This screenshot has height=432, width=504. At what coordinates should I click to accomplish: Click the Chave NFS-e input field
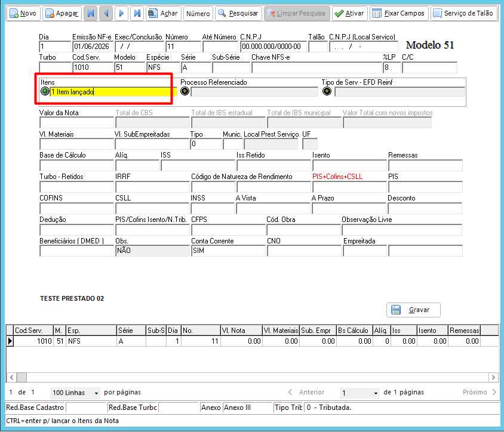pyautogui.click(x=316, y=67)
